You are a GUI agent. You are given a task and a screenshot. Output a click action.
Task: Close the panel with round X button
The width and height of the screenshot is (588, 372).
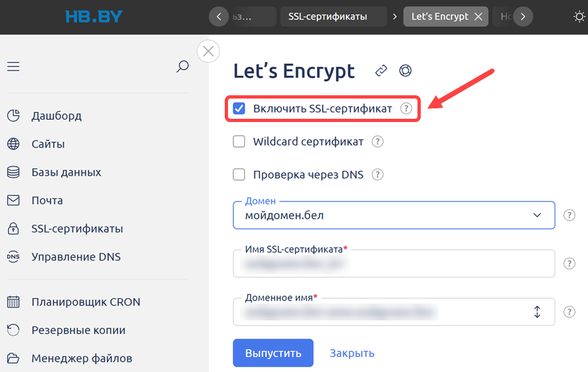pyautogui.click(x=208, y=51)
